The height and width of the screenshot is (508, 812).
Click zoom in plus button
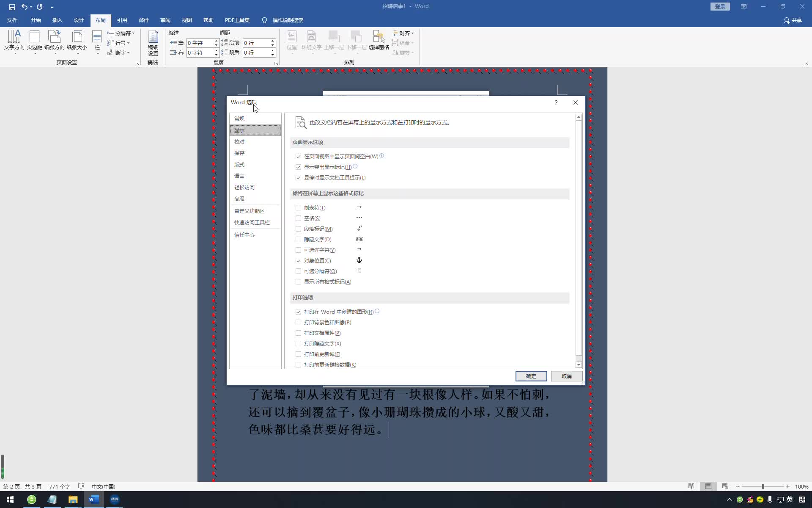point(787,486)
